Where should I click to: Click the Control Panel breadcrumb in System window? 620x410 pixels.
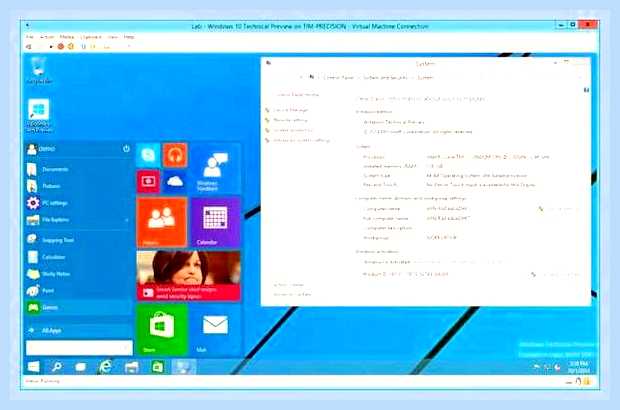(x=338, y=77)
